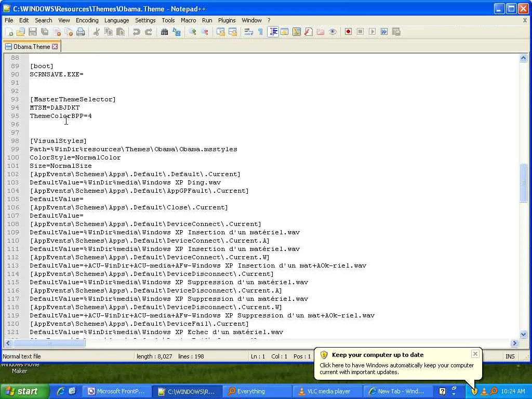Click the Zoom In toolbar icon
This screenshot has width=532, height=399.
[193, 32]
